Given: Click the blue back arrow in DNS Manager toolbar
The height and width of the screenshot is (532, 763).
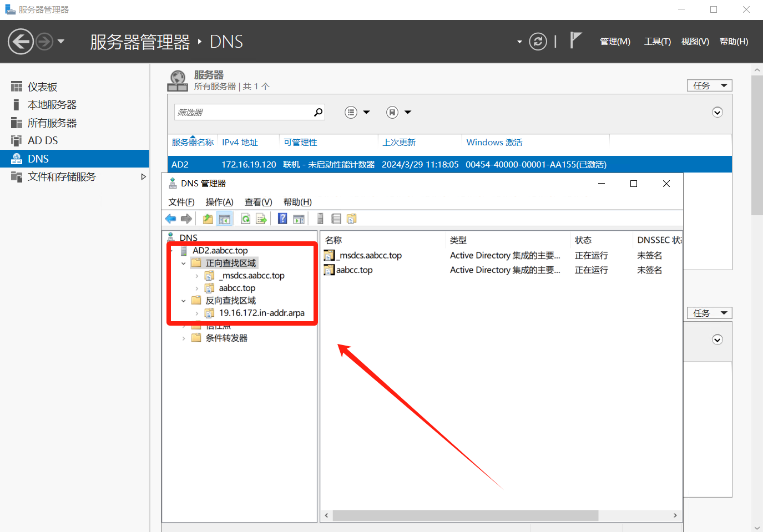Looking at the screenshot, I should pos(170,219).
